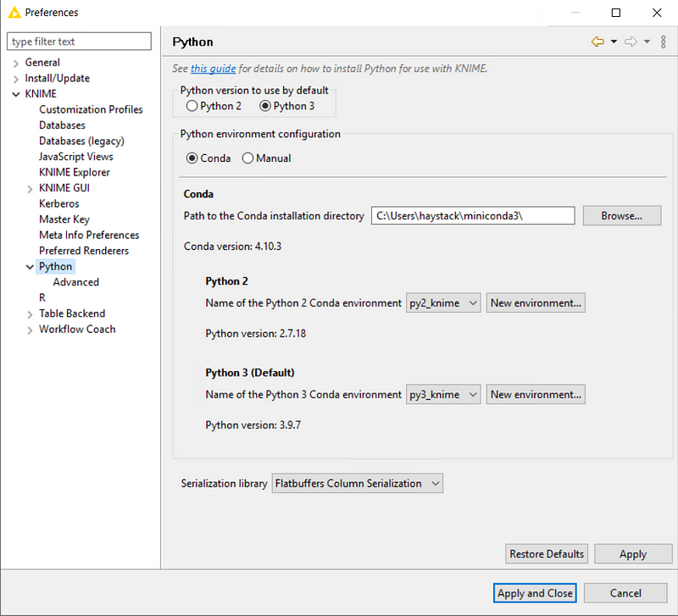Click the Apply button
This screenshot has width=678, height=616.
[633, 554]
